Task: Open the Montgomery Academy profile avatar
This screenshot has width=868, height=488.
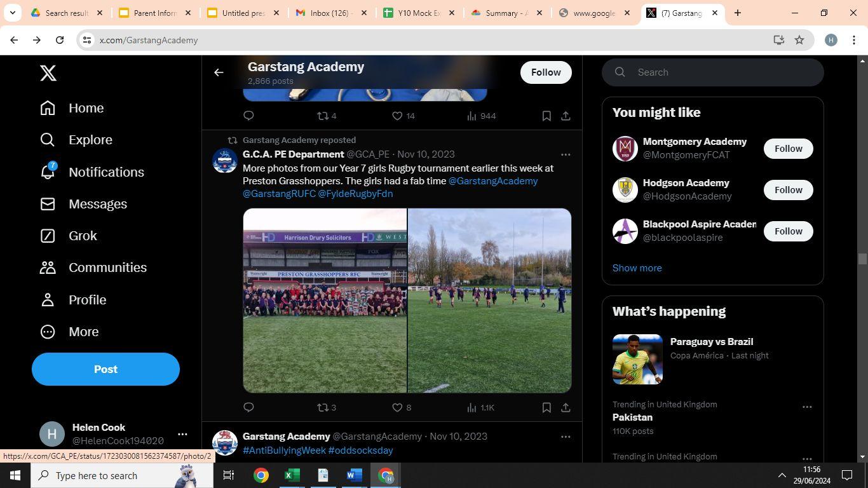Action: pyautogui.click(x=625, y=149)
